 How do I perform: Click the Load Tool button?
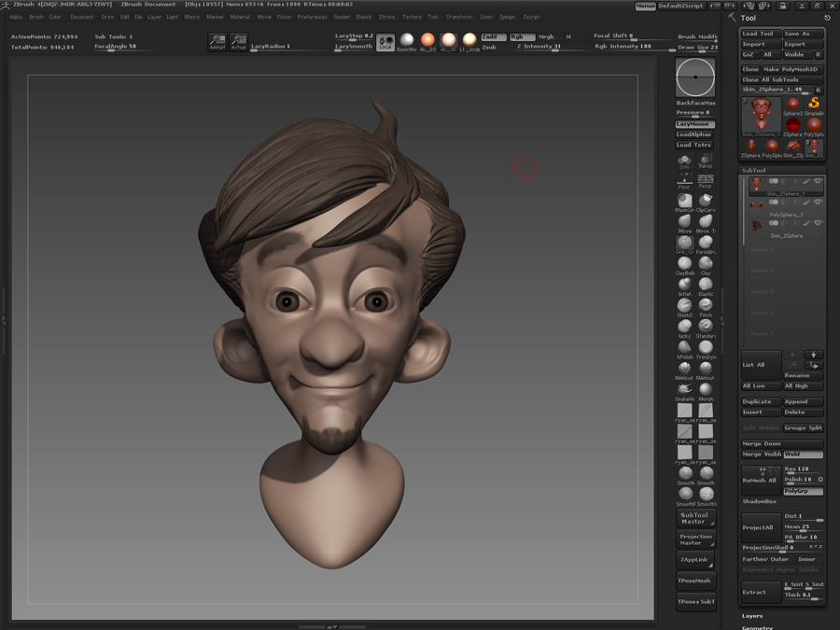762,34
